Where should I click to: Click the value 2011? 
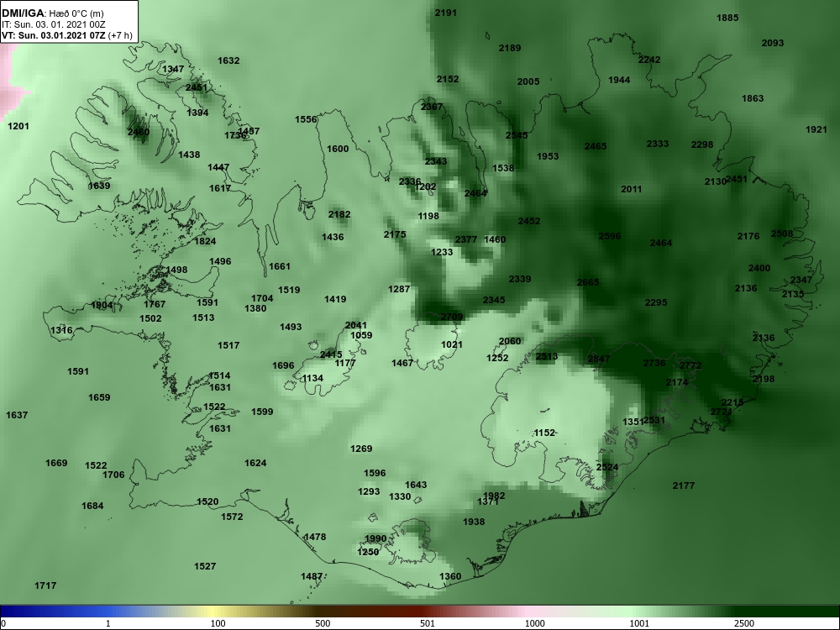tap(631, 188)
